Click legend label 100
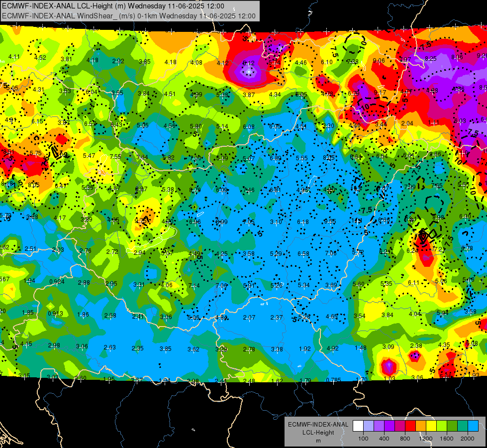This screenshot has width=487, height=448. click(x=363, y=439)
